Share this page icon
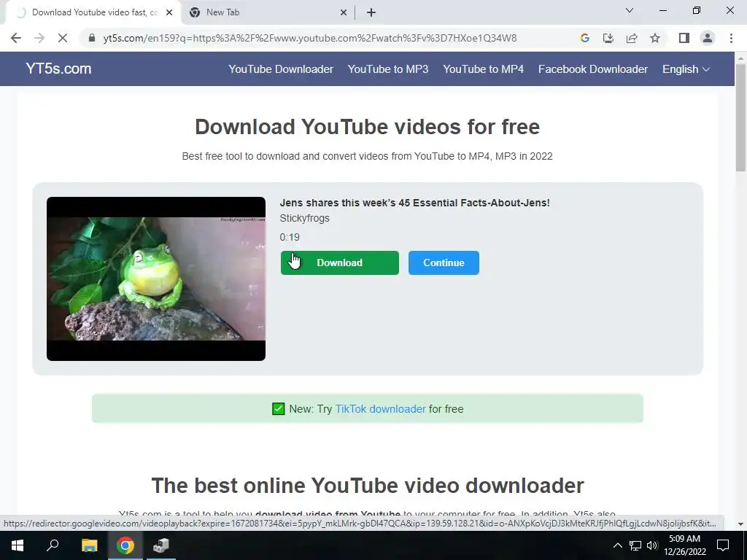 tap(632, 38)
